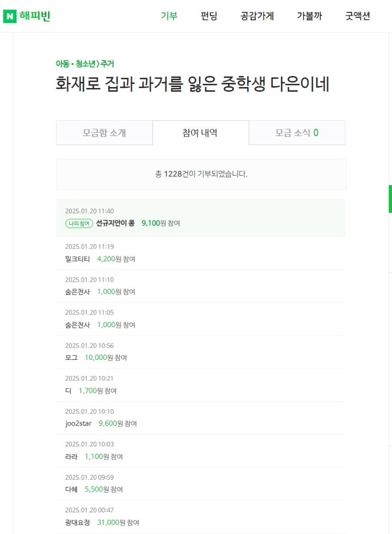Click donor name 선규지안이 콩

(x=115, y=224)
